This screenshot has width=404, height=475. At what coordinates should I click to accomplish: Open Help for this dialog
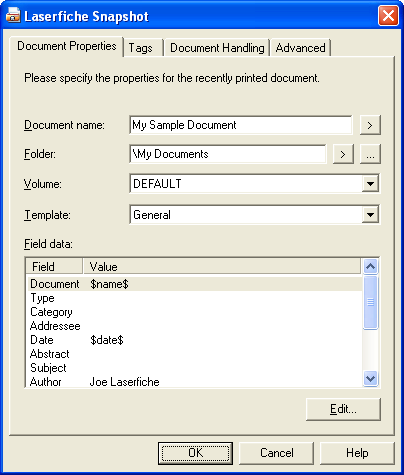coord(357,453)
